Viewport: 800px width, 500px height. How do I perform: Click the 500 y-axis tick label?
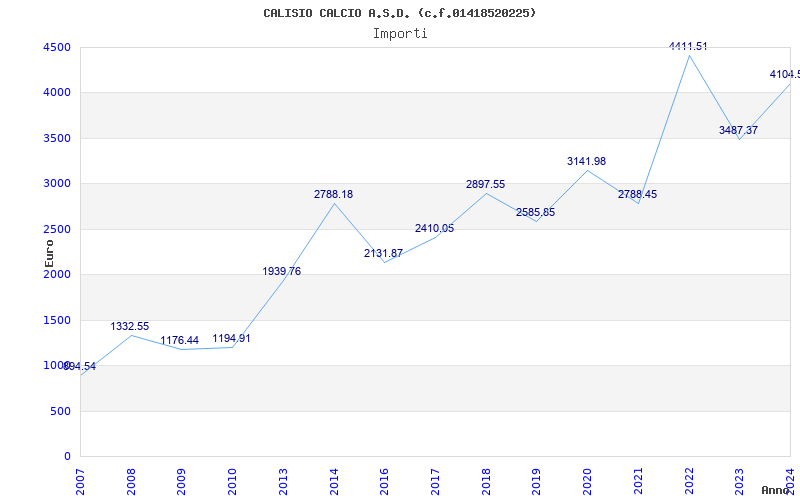pyautogui.click(x=60, y=411)
